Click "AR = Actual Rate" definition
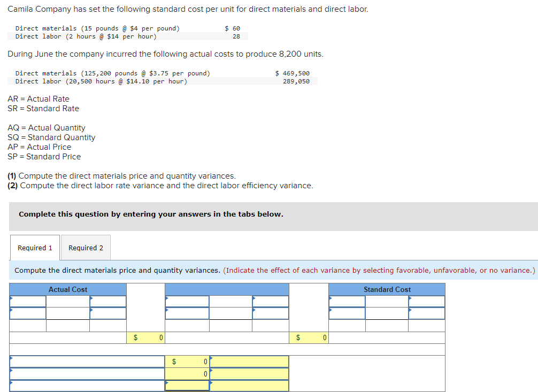The width and height of the screenshot is (538, 392). pyautogui.click(x=39, y=99)
